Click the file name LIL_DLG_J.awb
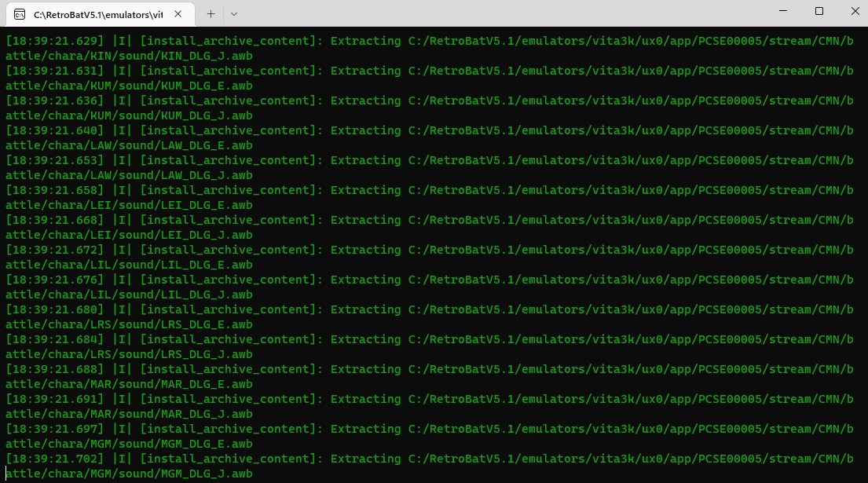 point(207,295)
